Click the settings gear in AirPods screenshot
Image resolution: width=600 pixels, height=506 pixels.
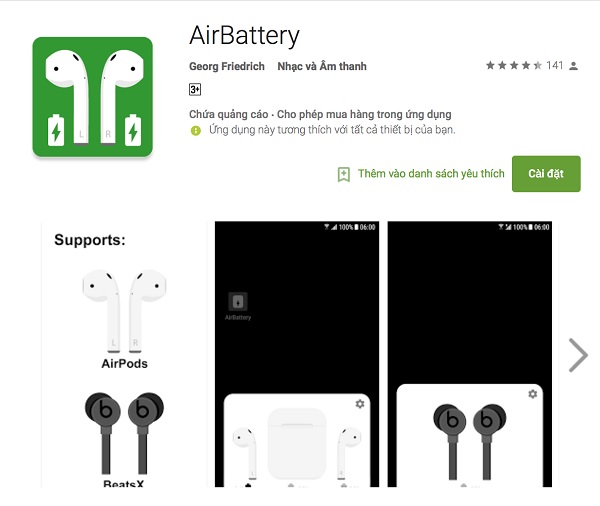(360, 403)
